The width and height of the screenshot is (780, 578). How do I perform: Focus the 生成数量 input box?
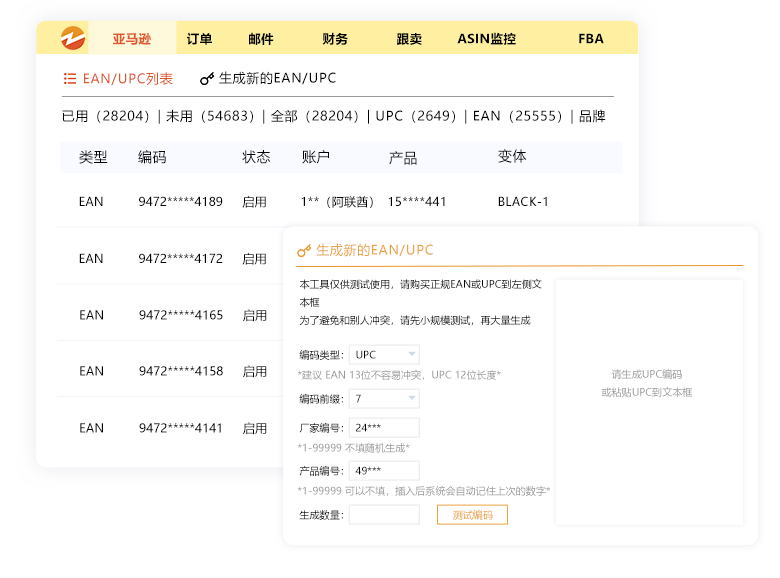[384, 515]
